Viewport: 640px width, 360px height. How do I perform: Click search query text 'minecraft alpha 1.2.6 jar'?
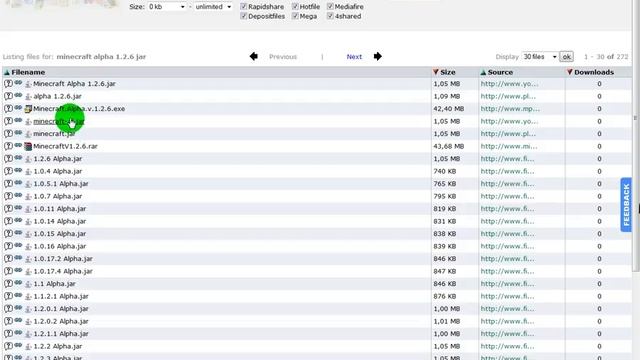tap(101, 57)
